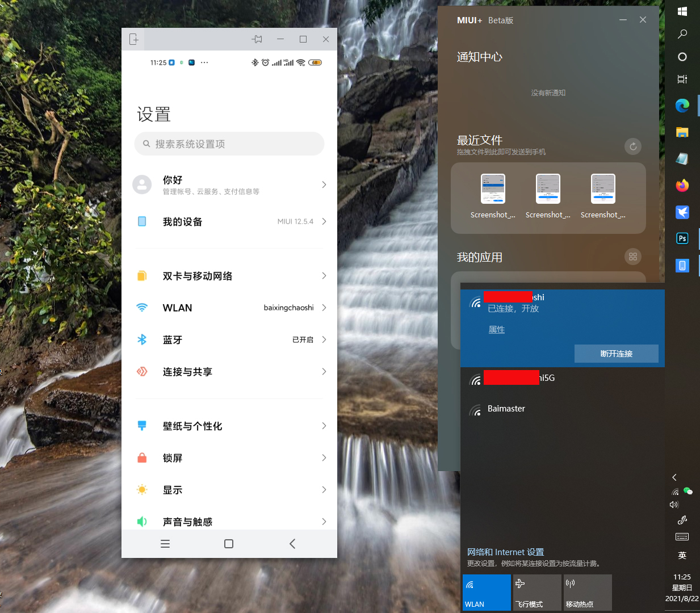Expand the 连接与共享 settings row

[324, 372]
